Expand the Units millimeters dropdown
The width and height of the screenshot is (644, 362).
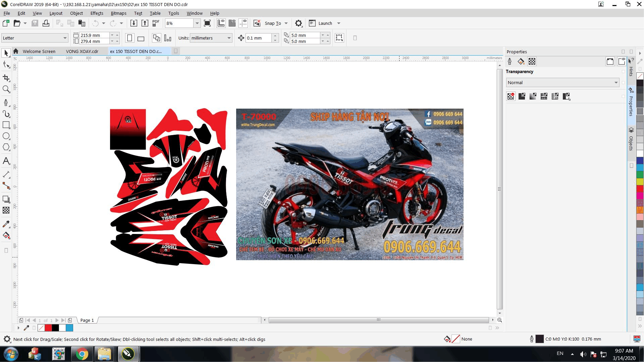tap(229, 38)
